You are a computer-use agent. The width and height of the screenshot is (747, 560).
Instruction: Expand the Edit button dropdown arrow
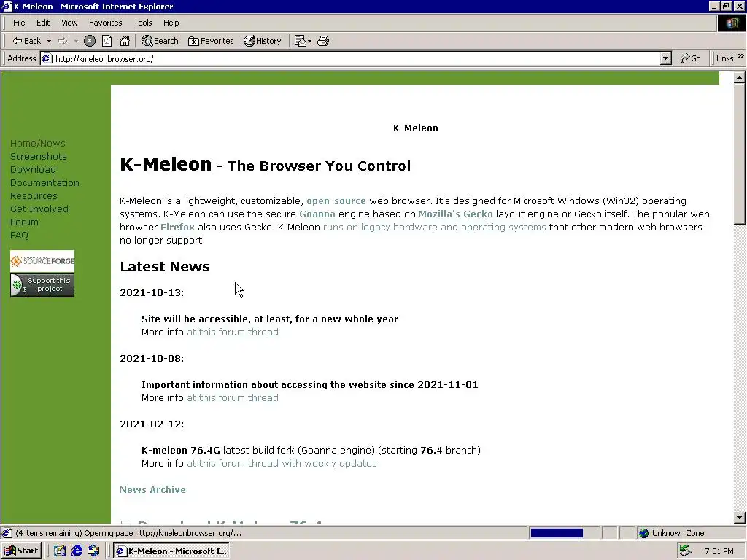pyautogui.click(x=309, y=41)
